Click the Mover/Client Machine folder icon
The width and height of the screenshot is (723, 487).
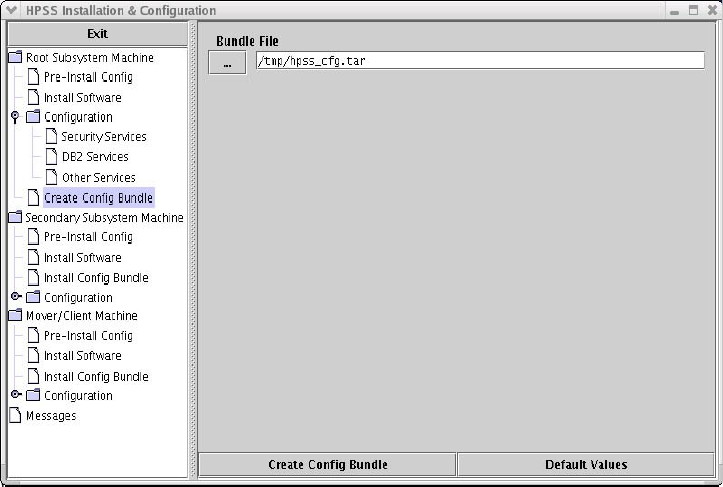point(15,315)
